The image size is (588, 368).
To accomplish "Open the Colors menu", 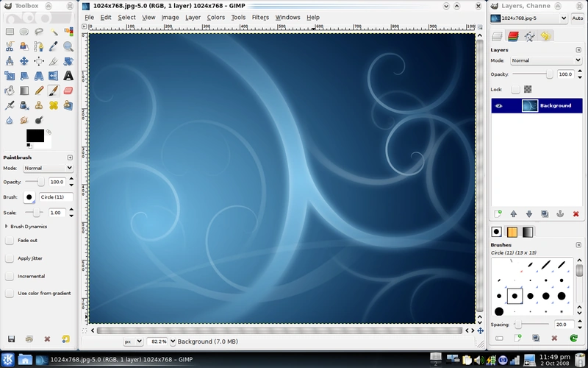I will [x=216, y=17].
